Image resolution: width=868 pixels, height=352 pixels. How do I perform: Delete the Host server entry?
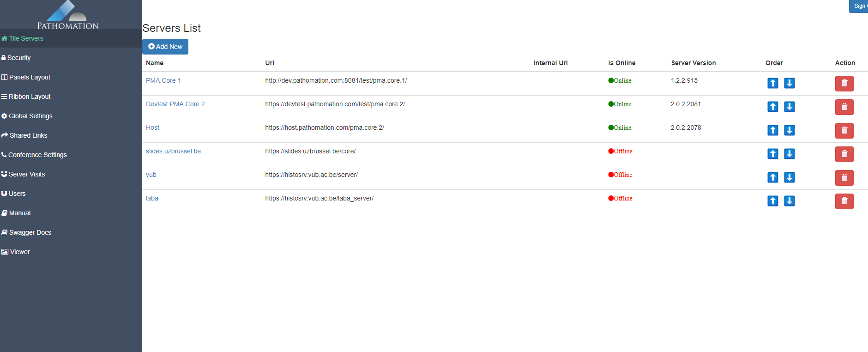844,130
